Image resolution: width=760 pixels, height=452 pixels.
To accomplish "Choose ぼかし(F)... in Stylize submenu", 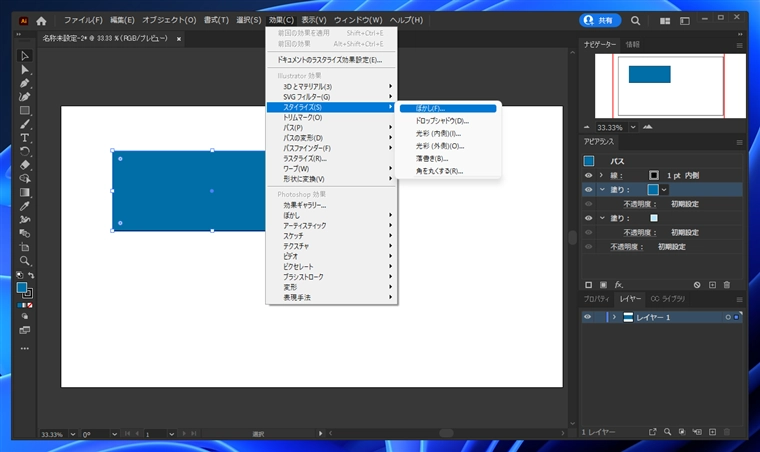I will pyautogui.click(x=448, y=109).
